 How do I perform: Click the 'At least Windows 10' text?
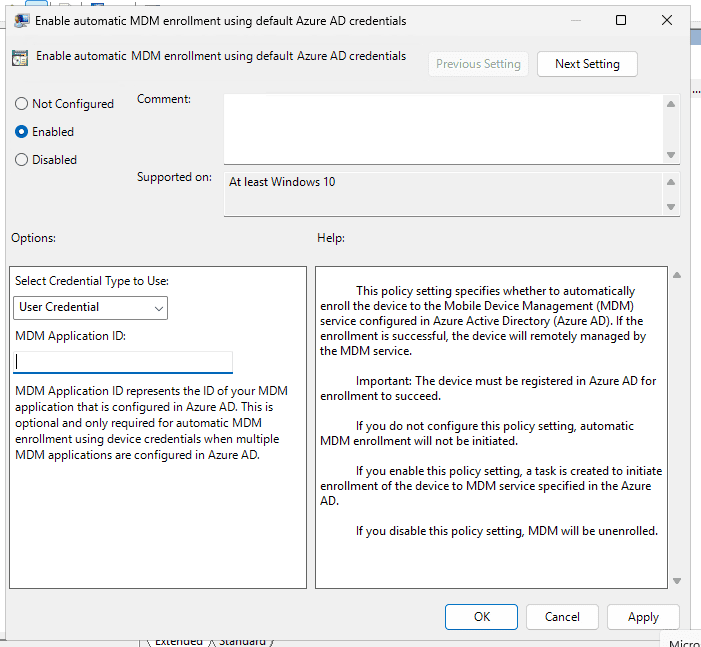[x=282, y=182]
